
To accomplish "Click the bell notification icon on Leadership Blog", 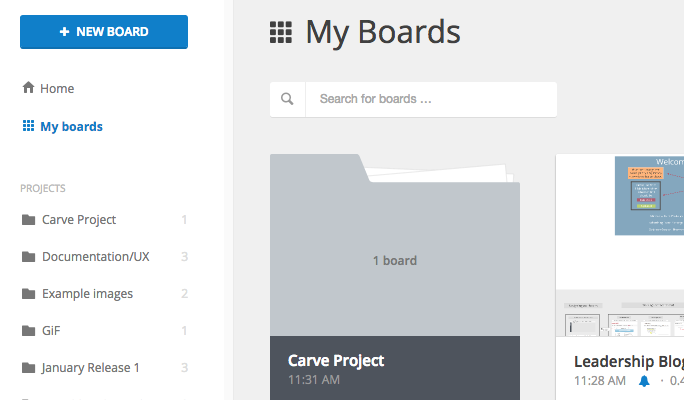I will click(644, 381).
